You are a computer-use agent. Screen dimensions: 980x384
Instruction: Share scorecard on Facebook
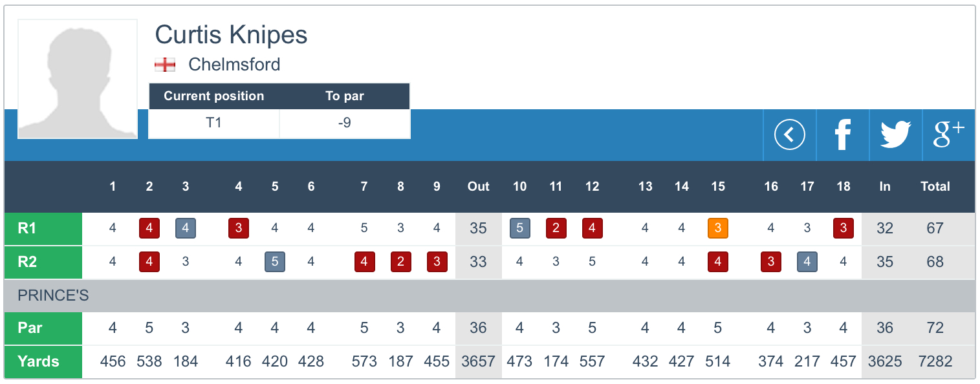pos(842,135)
